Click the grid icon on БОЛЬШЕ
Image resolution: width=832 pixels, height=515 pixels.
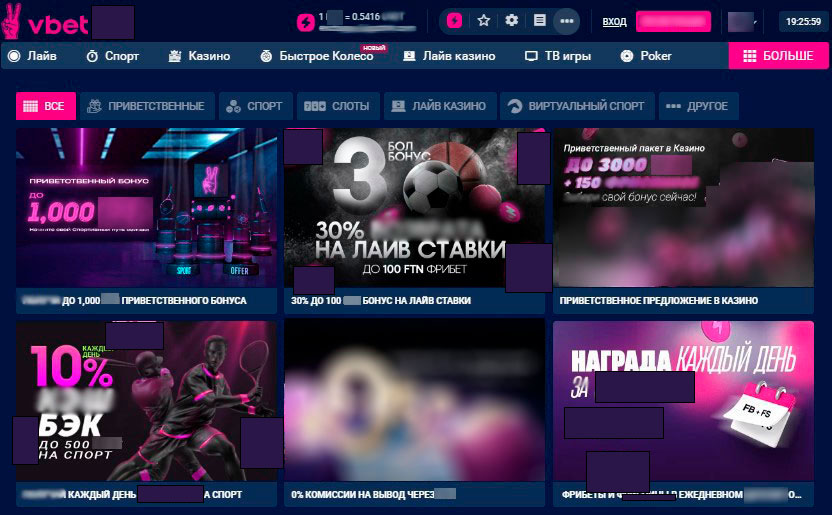[750, 56]
